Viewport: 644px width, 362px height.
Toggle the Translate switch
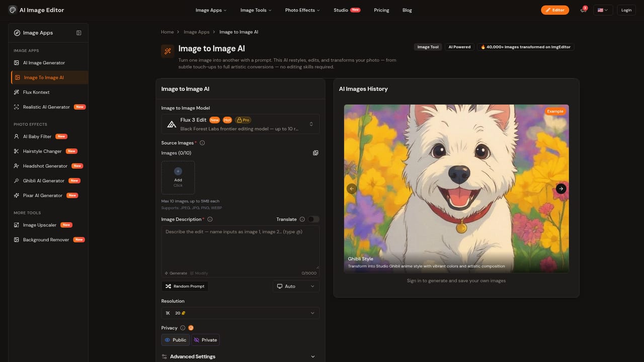313,219
